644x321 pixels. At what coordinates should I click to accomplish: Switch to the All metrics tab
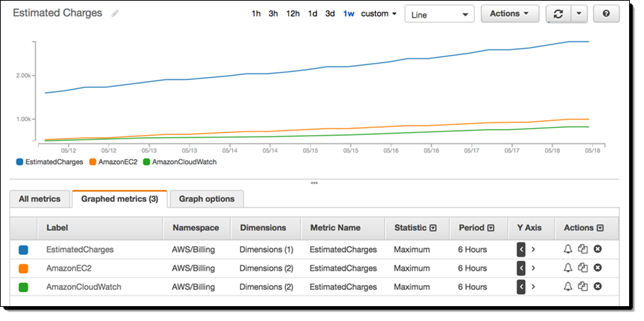(40, 199)
